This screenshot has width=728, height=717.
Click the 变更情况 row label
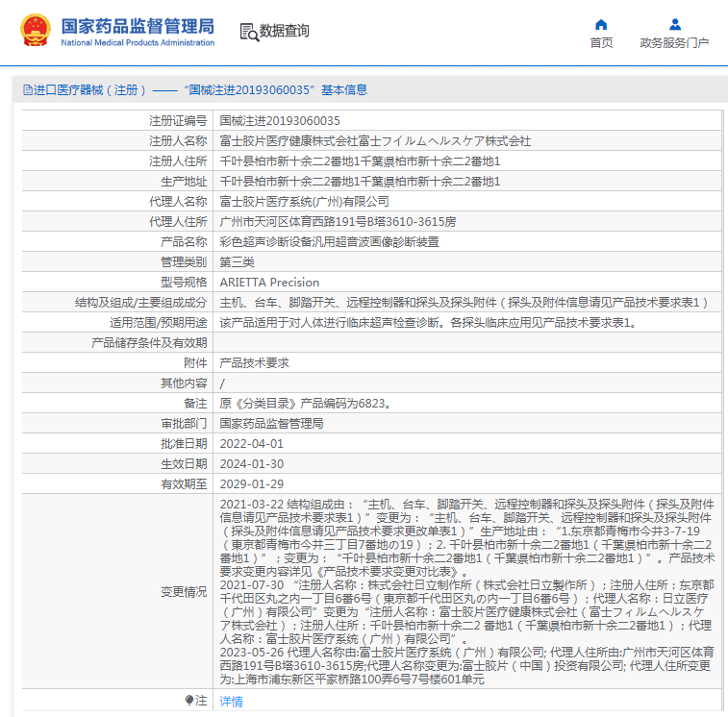[x=184, y=592]
